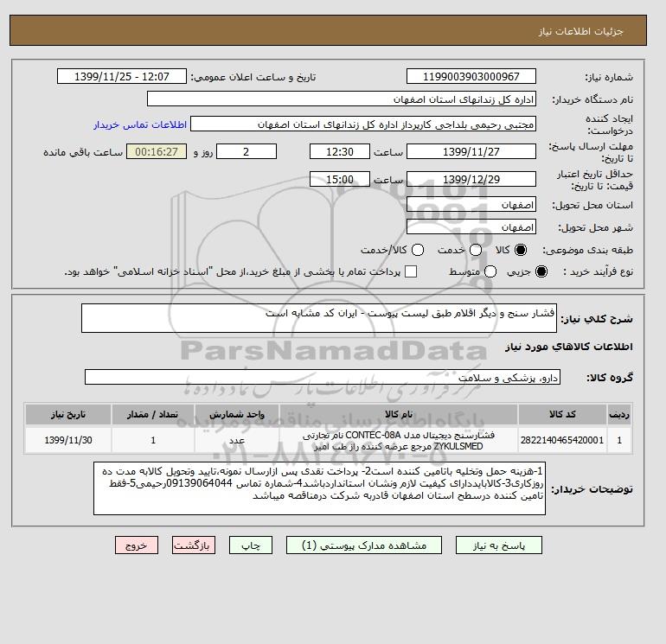
Task: Click the مشاهده مدارک پیوستی (1) button
Action: point(364,545)
